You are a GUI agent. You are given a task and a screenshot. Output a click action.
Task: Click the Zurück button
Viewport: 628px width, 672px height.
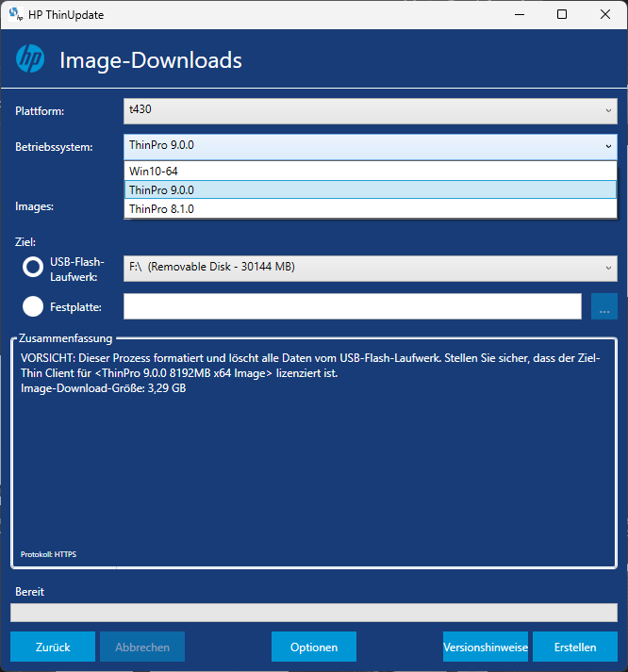coord(53,647)
